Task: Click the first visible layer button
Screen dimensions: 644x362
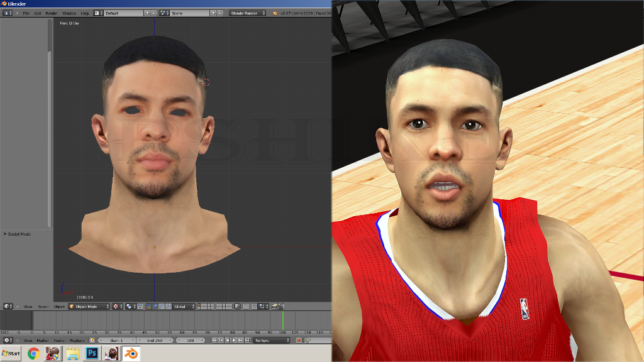Action: pyautogui.click(x=199, y=305)
